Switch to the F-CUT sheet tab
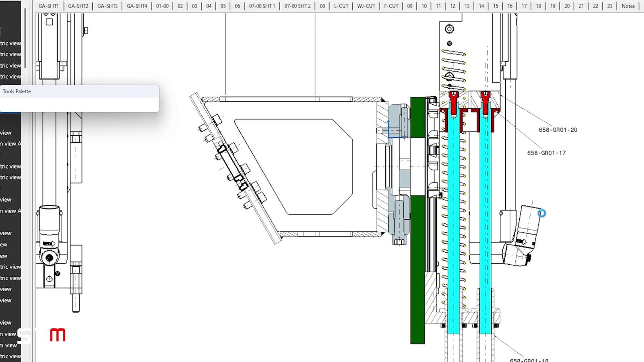 [x=391, y=6]
